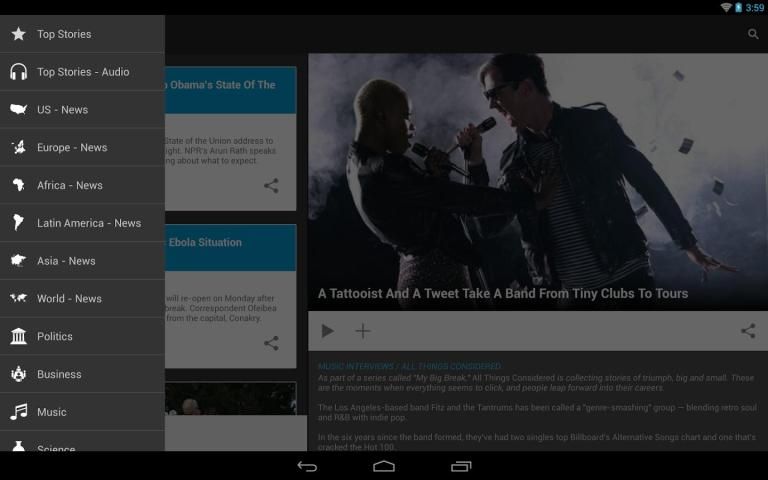Go to Asia - News

point(66,261)
